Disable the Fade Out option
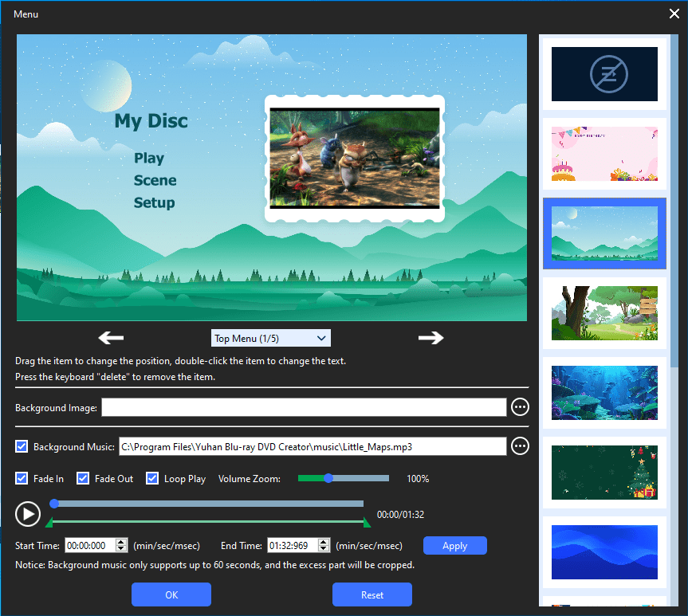The width and height of the screenshot is (688, 616). 83,478
